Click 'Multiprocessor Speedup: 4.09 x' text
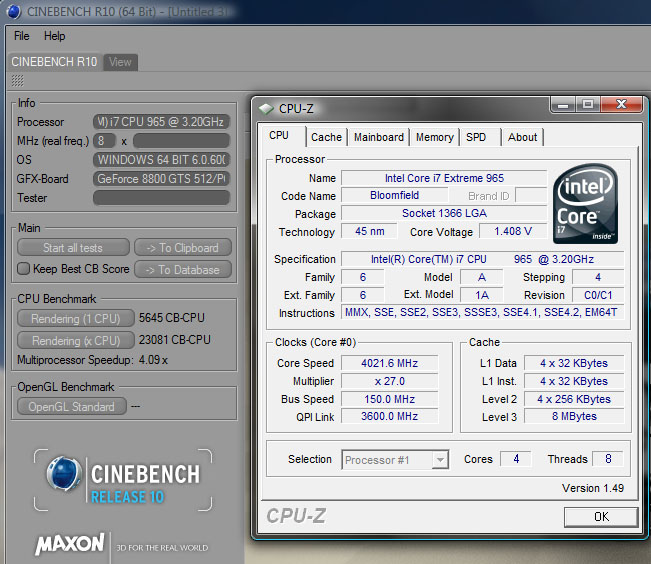651x564 pixels. 92,360
